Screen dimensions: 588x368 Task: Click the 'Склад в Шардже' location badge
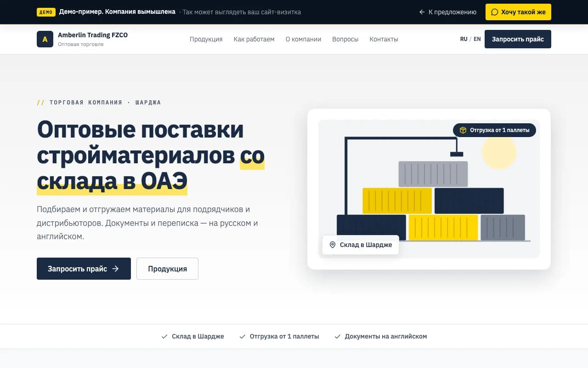tap(361, 245)
